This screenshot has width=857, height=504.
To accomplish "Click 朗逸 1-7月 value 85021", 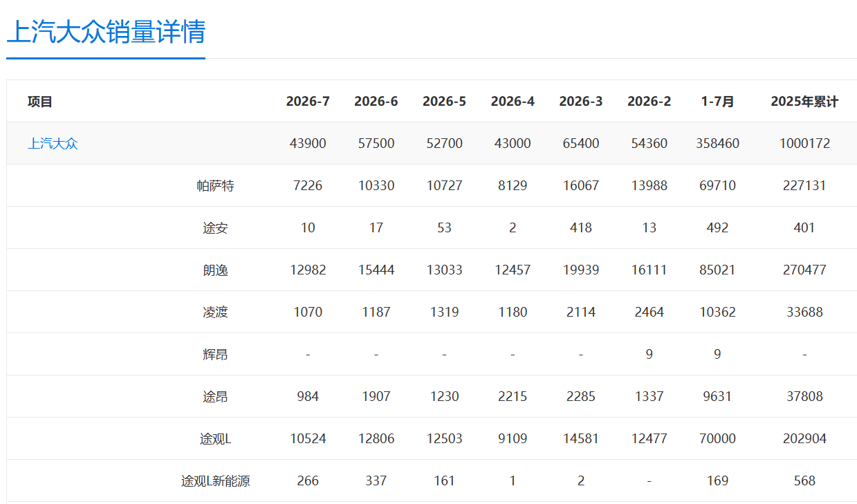I will click(717, 270).
